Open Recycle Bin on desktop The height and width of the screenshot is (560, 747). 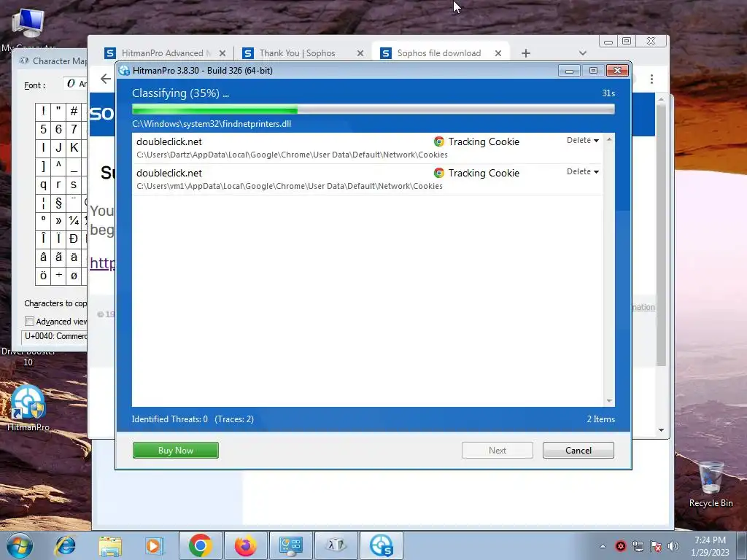click(711, 483)
